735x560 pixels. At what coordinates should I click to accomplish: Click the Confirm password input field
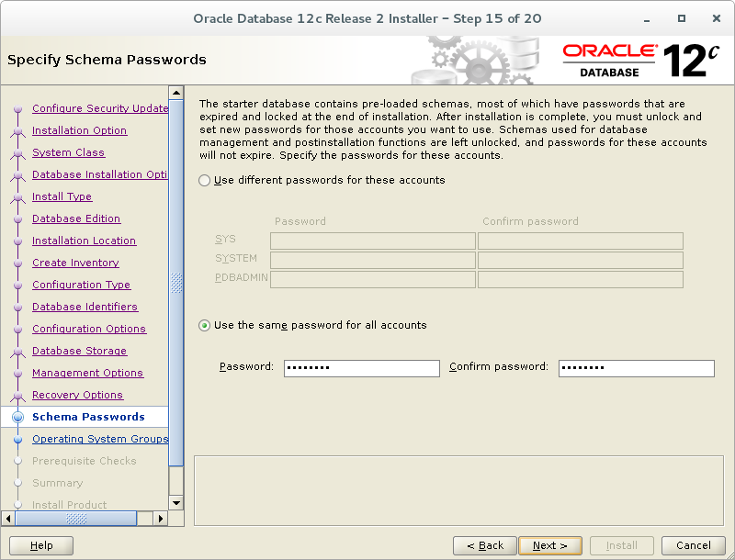(636, 368)
